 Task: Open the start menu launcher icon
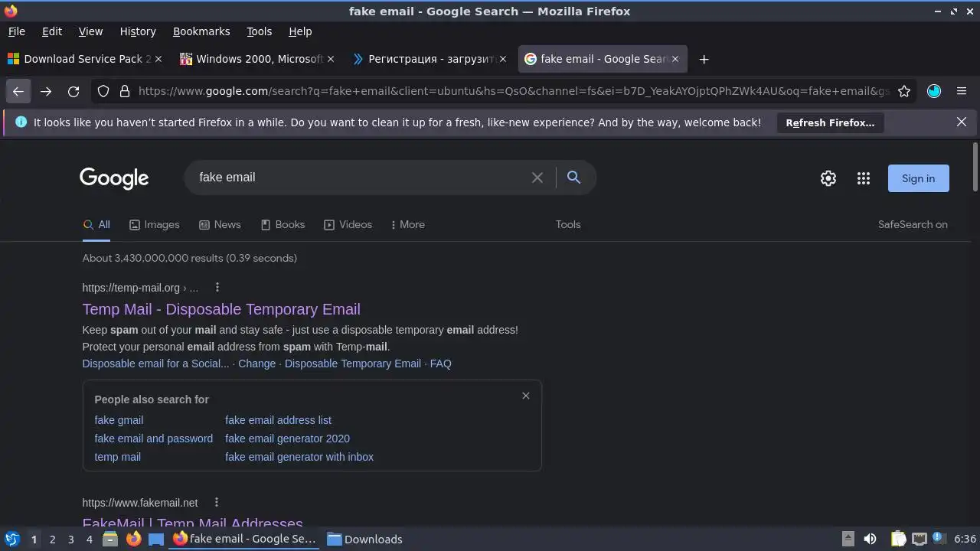click(x=11, y=539)
